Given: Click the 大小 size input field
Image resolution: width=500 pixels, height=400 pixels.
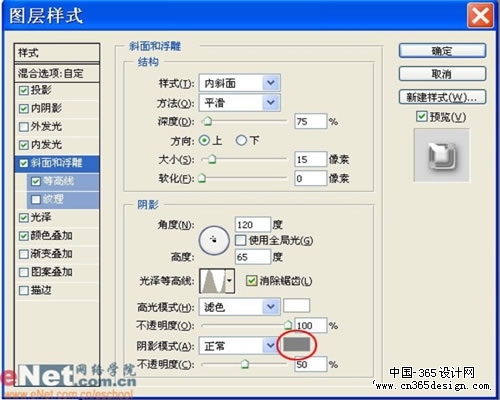Looking at the screenshot, I should click(310, 159).
